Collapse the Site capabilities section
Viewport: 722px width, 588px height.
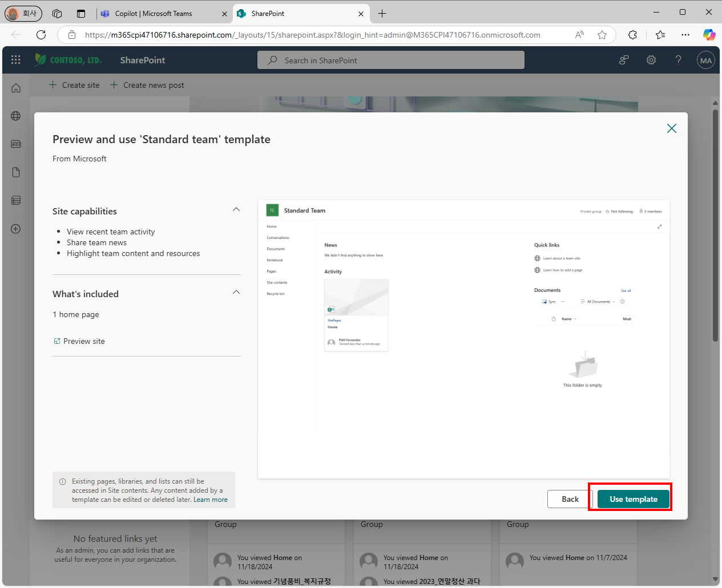coord(236,210)
